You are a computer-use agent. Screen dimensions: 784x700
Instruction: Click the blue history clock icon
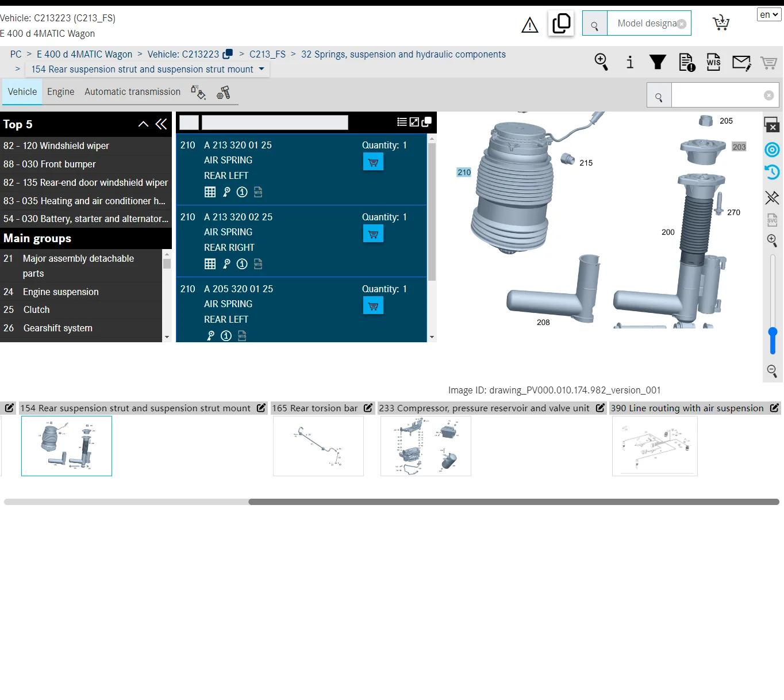tap(772, 172)
